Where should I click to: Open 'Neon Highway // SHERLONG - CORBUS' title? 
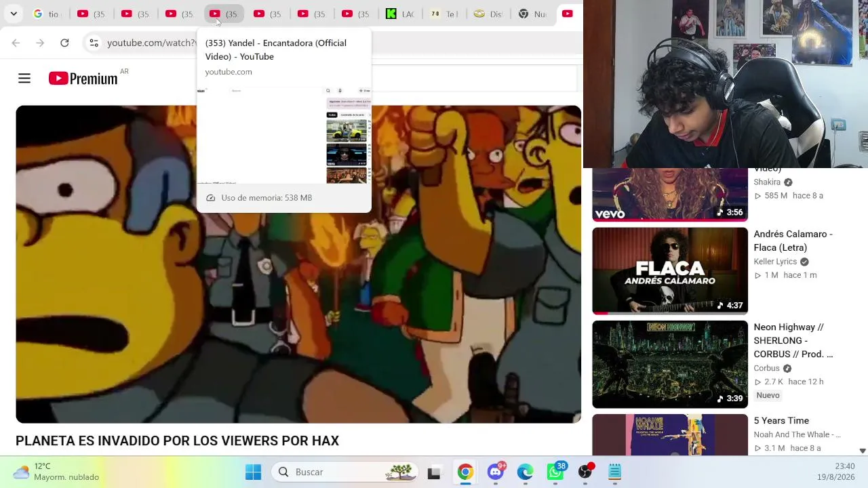pos(793,340)
